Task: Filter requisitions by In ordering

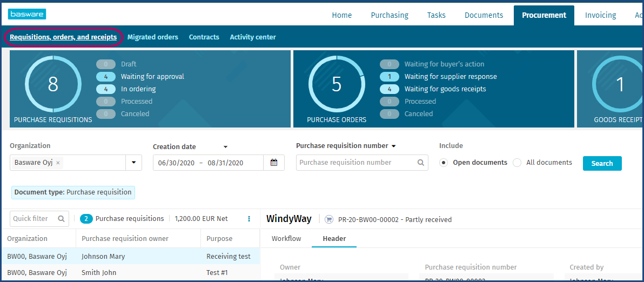Action: (x=126, y=89)
